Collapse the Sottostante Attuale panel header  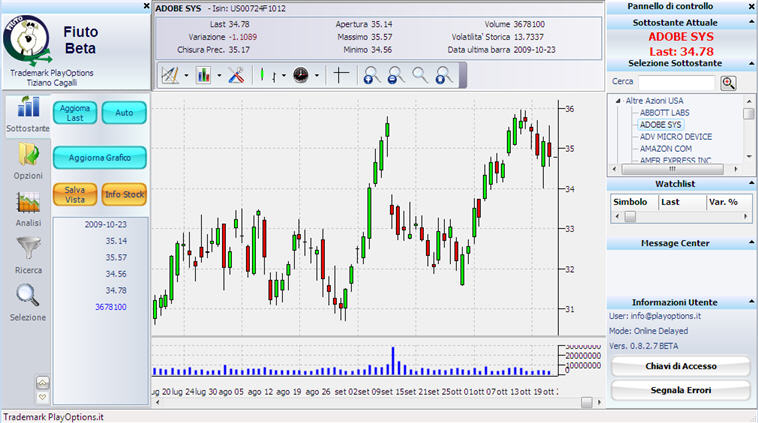[x=751, y=22]
